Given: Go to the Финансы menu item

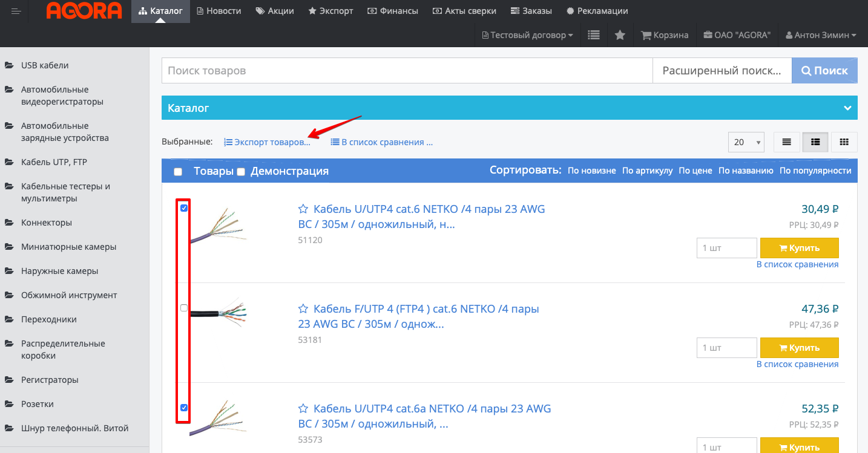Looking at the screenshot, I should [392, 11].
